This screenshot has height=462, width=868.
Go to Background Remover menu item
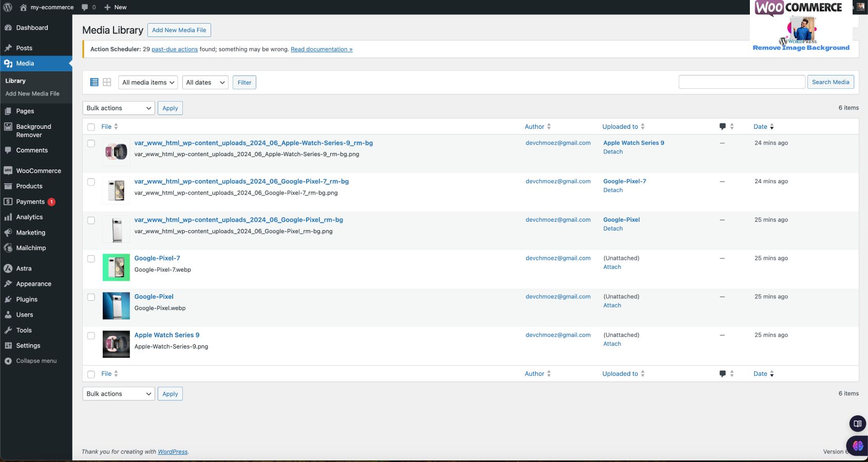pyautogui.click(x=33, y=131)
